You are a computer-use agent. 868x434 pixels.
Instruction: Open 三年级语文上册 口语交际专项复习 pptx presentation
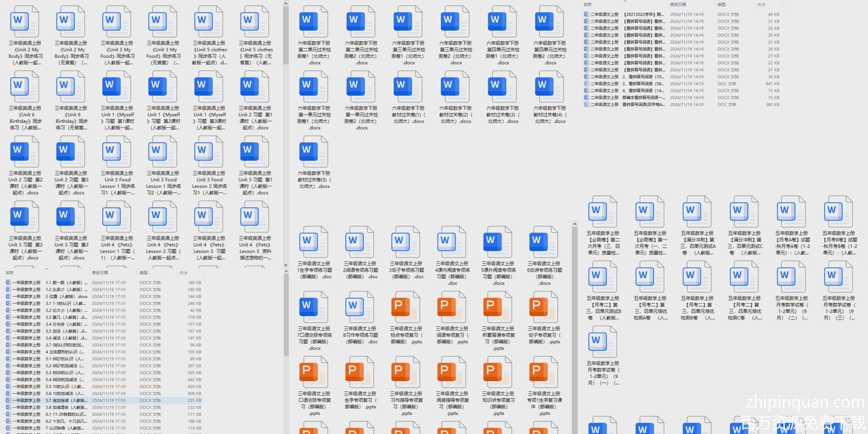point(314,372)
